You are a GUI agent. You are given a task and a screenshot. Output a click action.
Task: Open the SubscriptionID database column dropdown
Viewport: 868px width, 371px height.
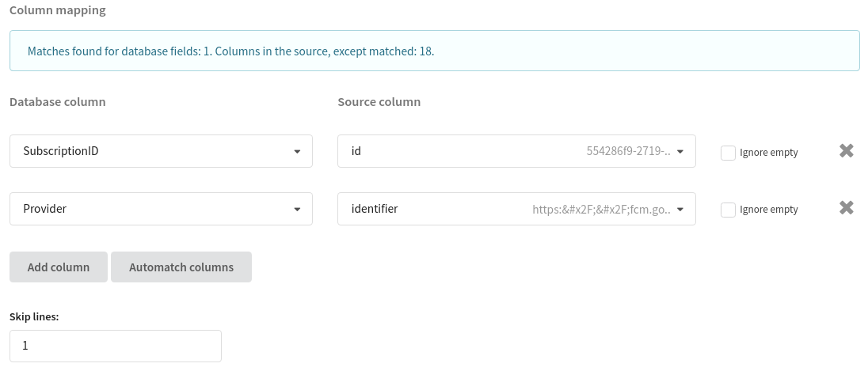coord(161,151)
